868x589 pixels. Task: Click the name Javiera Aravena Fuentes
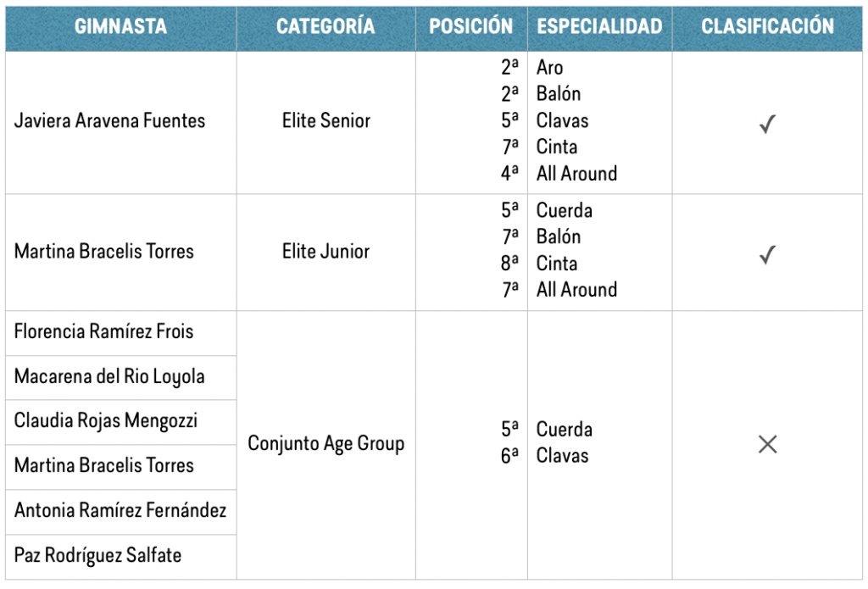click(x=109, y=120)
